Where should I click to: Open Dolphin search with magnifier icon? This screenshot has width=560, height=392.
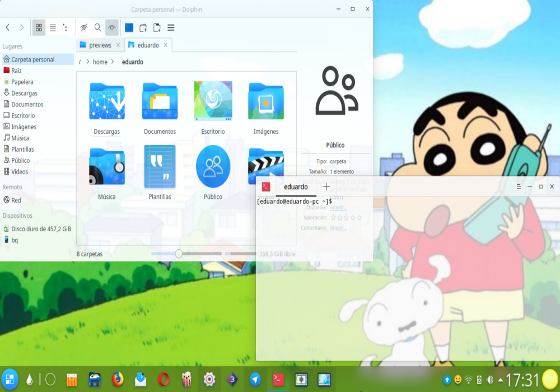tap(97, 27)
